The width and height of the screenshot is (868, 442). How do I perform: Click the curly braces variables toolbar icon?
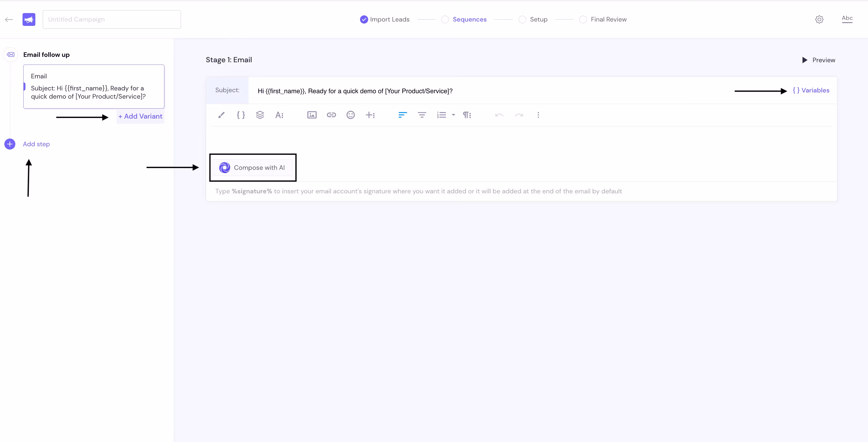pyautogui.click(x=241, y=115)
